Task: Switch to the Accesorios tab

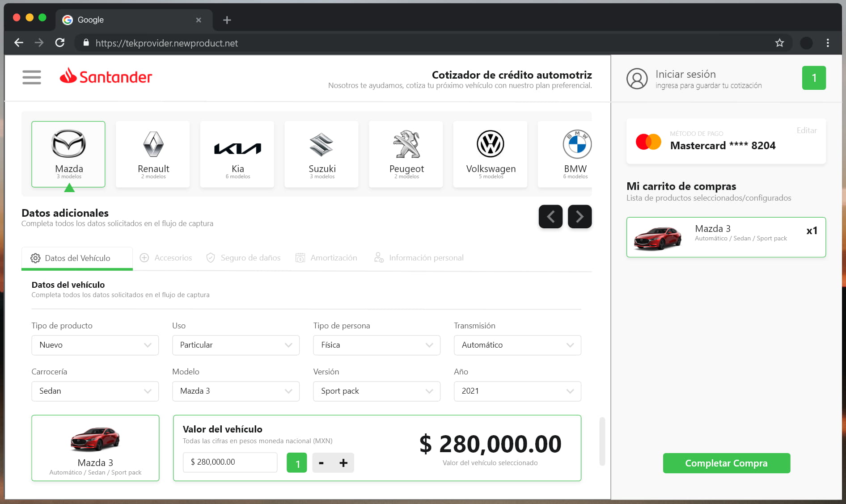Action: click(x=166, y=258)
